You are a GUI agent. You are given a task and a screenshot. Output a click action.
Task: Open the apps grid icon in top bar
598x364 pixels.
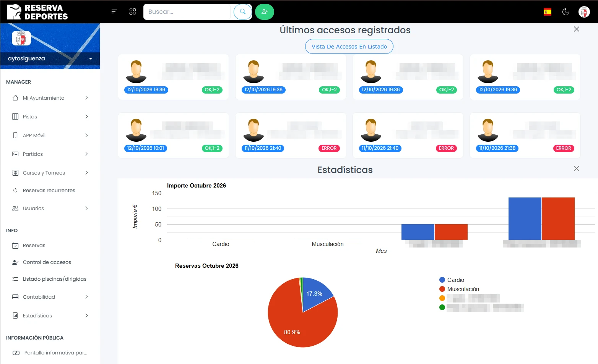(133, 11)
